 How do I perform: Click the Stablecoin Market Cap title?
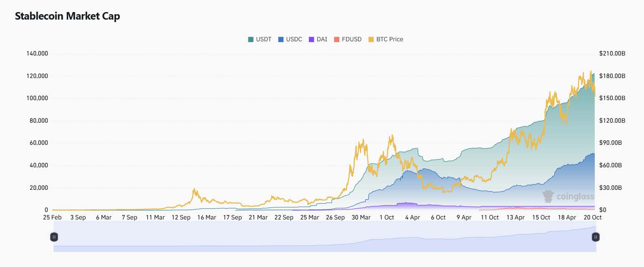pyautogui.click(x=68, y=16)
